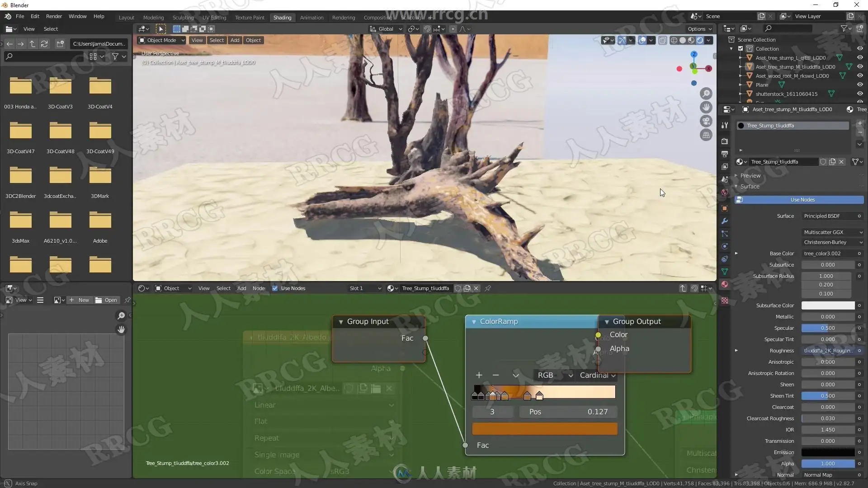868x488 pixels.
Task: Open the Render menu in the top bar
Action: (x=54, y=16)
